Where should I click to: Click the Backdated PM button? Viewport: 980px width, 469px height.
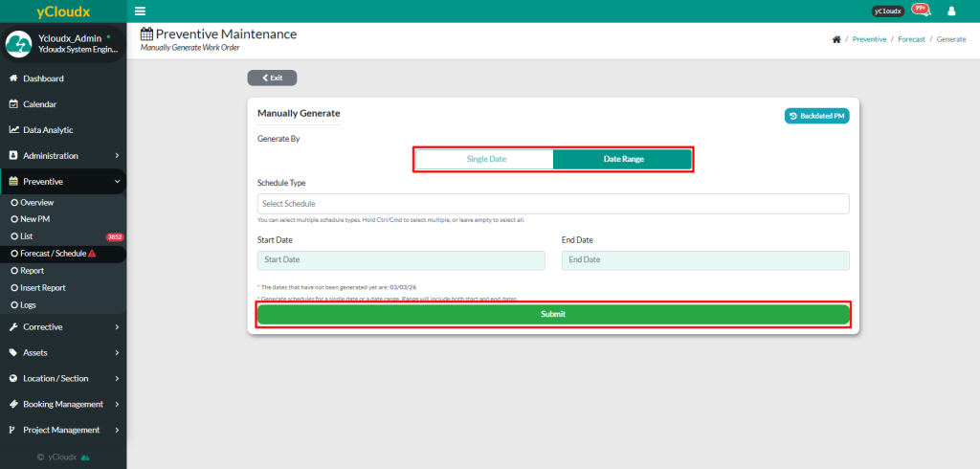[816, 116]
